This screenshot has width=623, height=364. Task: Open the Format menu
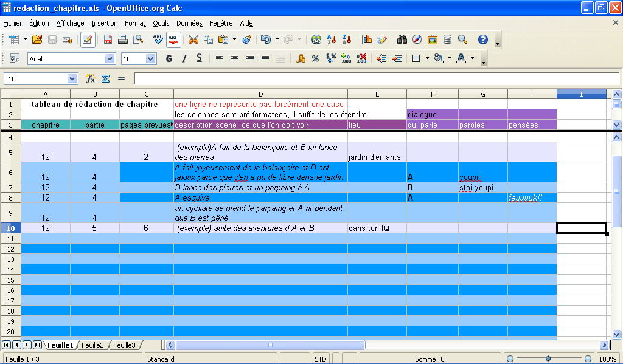(135, 23)
